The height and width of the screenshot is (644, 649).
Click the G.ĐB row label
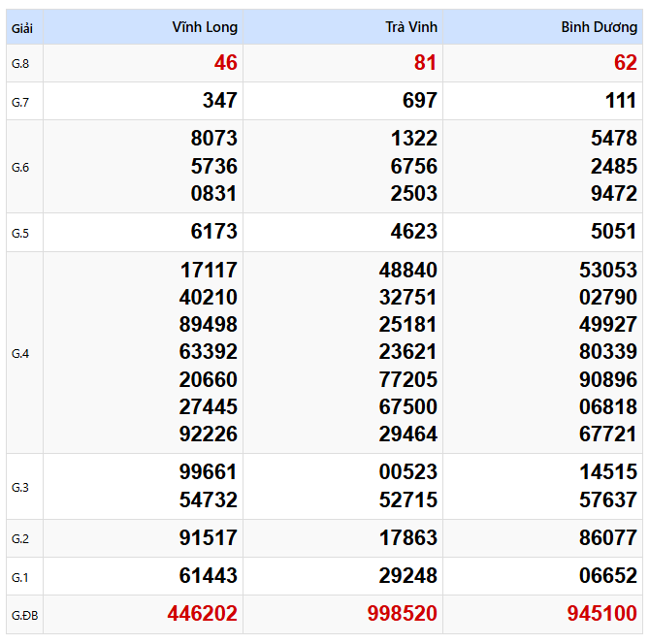tap(24, 616)
